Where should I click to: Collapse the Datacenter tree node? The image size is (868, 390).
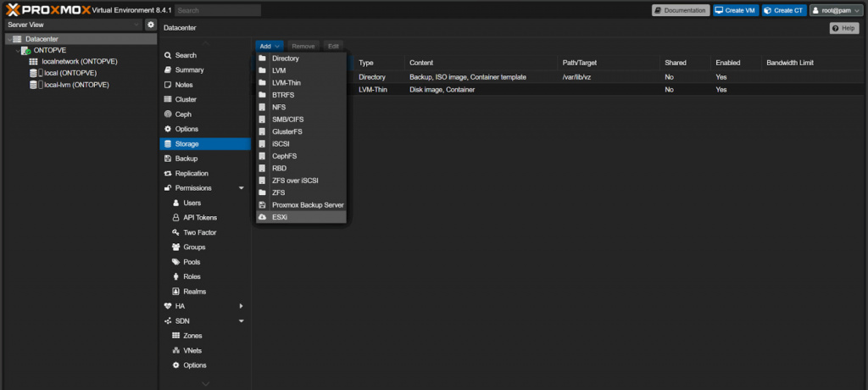[8, 39]
